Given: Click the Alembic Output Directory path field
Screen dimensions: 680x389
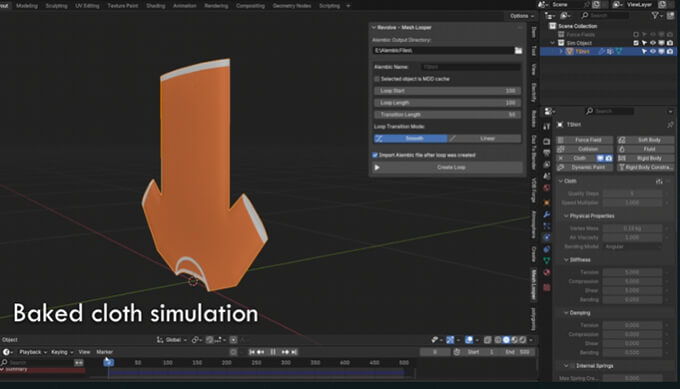Looking at the screenshot, I should coord(443,50).
